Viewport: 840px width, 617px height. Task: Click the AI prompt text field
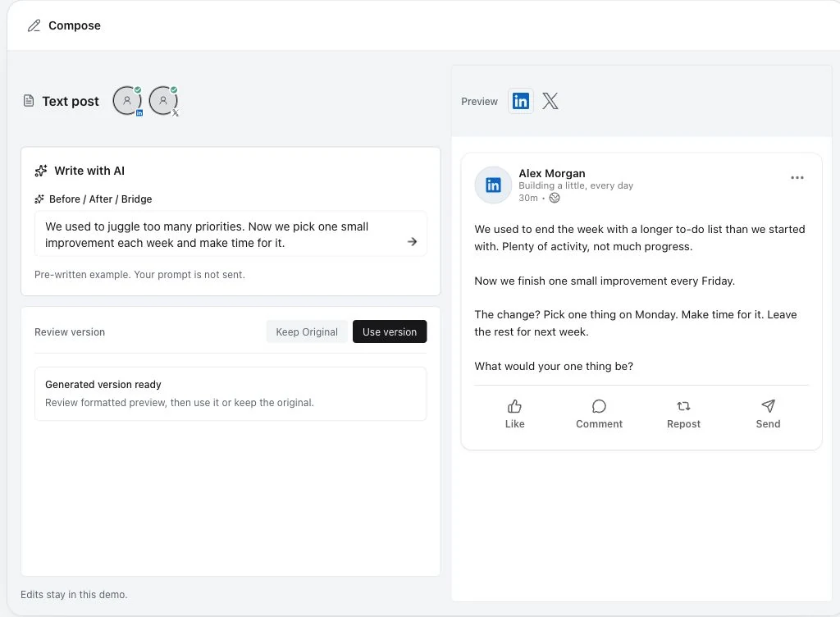(x=231, y=234)
